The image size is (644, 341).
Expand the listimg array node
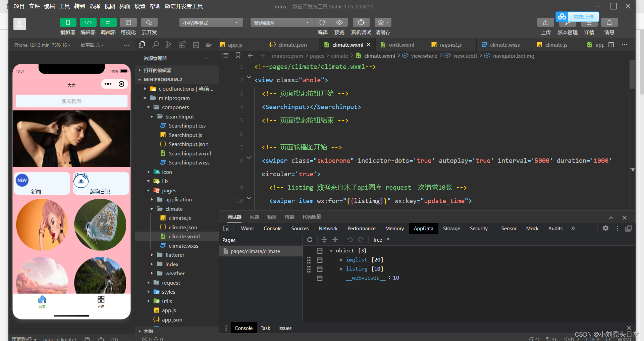[341, 269]
